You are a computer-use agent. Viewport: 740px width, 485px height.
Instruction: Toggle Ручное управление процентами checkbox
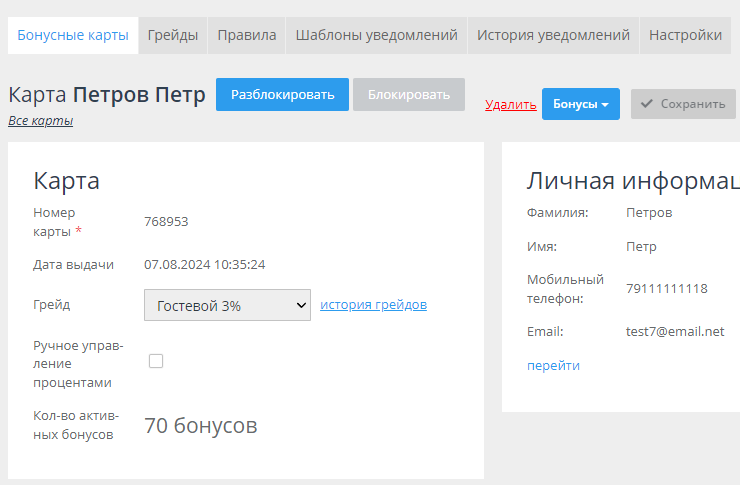click(156, 361)
